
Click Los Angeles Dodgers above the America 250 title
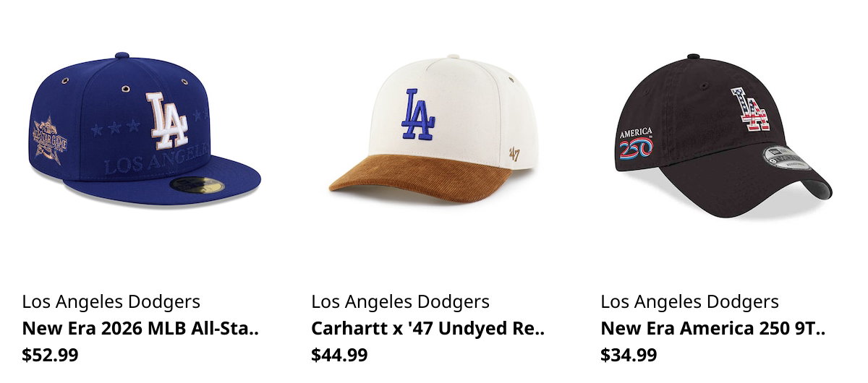690,302
